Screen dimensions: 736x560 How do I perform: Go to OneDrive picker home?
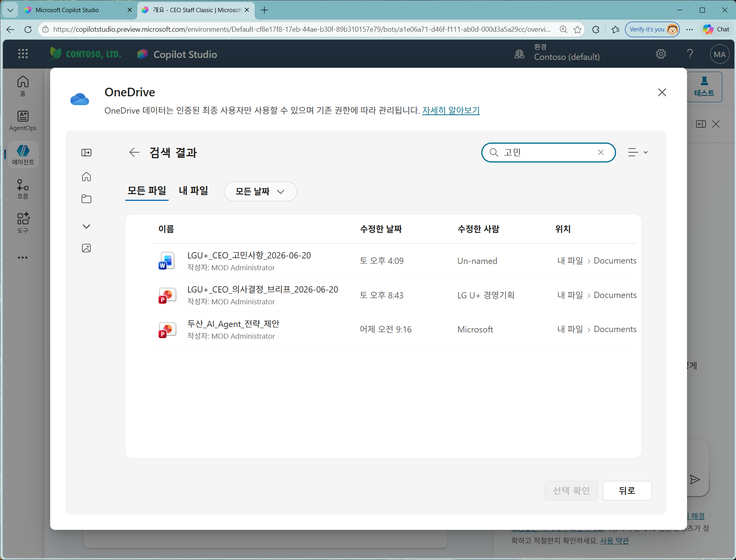87,177
